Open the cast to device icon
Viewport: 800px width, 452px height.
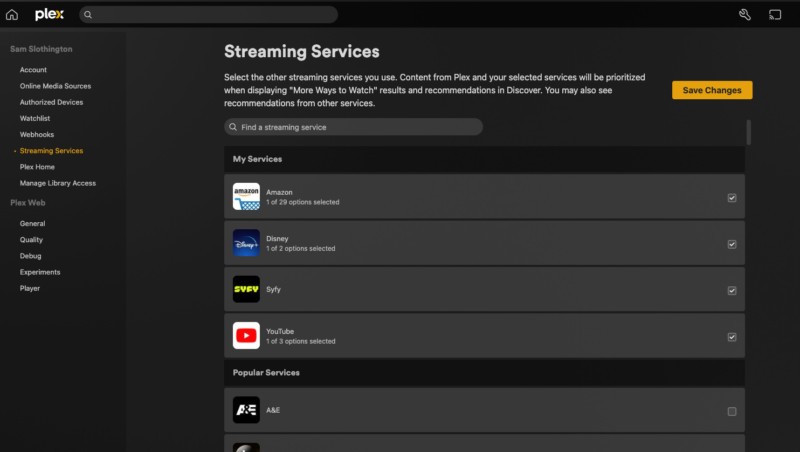[x=775, y=15]
